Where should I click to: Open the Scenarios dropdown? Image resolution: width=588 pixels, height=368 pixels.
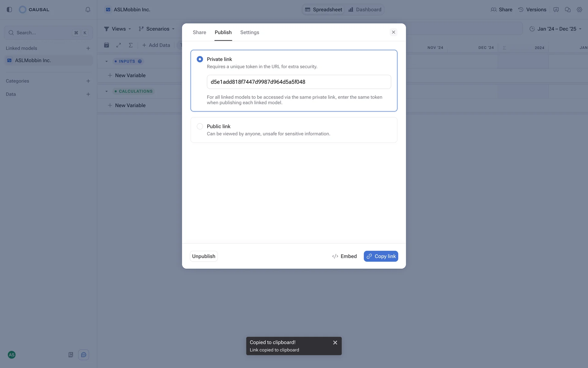pos(156,29)
